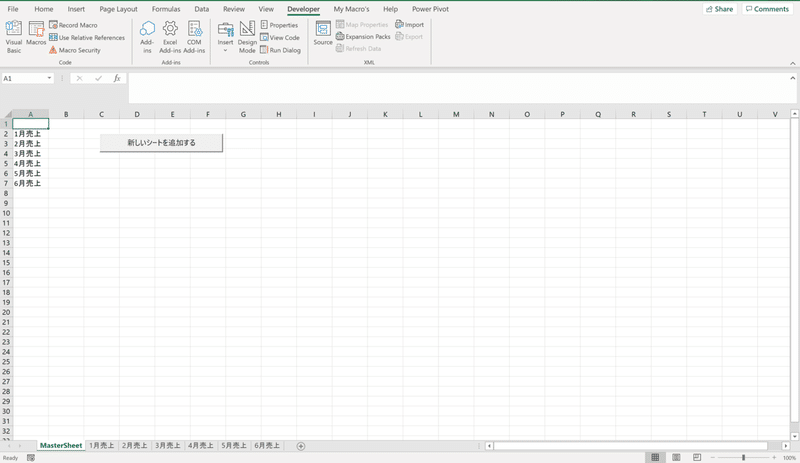Viewport: 800px width, 463px height.
Task: Switch to the Data tab
Action: (x=202, y=9)
